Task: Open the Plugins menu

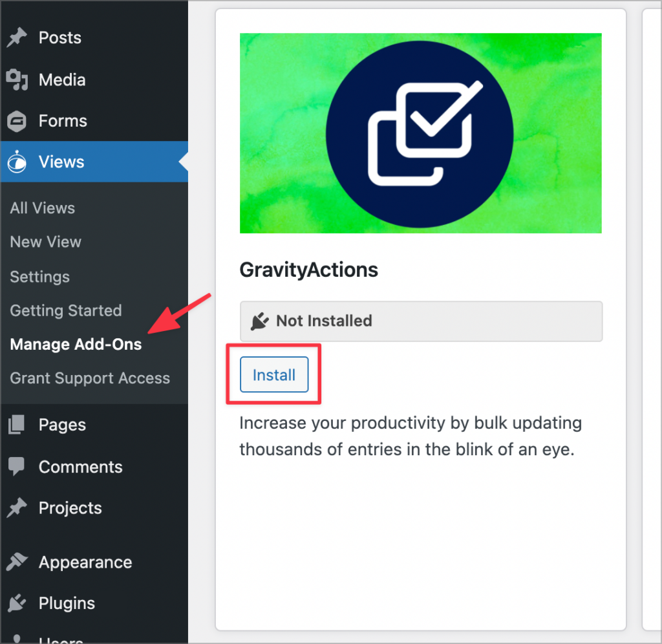Action: [67, 603]
